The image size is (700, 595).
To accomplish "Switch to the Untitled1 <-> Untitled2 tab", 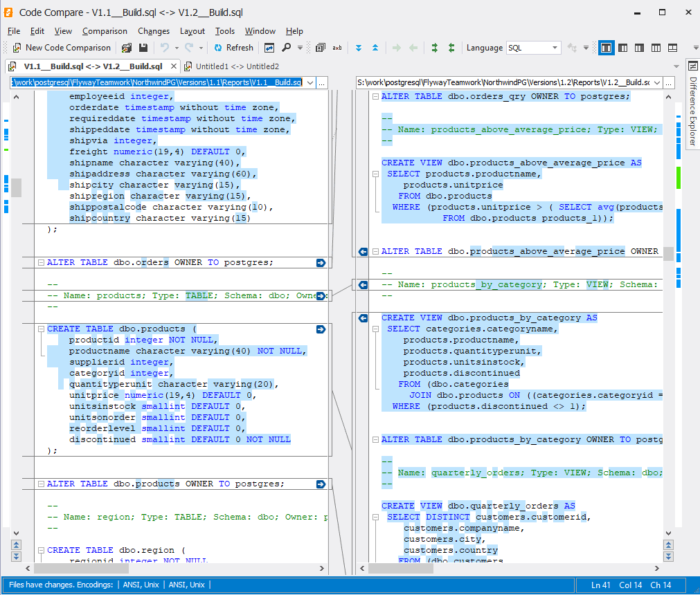I will [237, 66].
